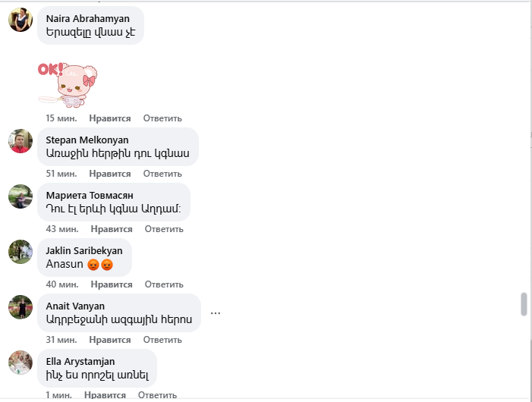Viewport: 532px width, 402px height.
Task: Open Jaklin Saribekyan's name link
Action: tap(84, 251)
